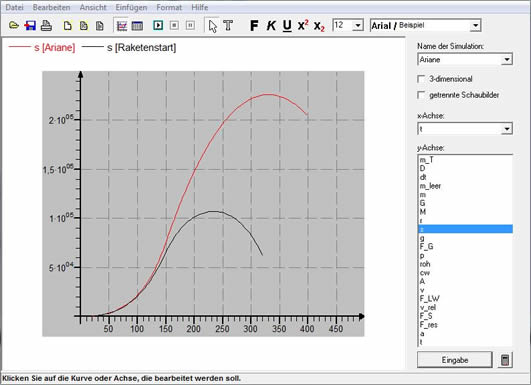Image resolution: width=531 pixels, height=385 pixels.
Task: Click the 2·10^05 y-axis label
Action: pyautogui.click(x=61, y=120)
